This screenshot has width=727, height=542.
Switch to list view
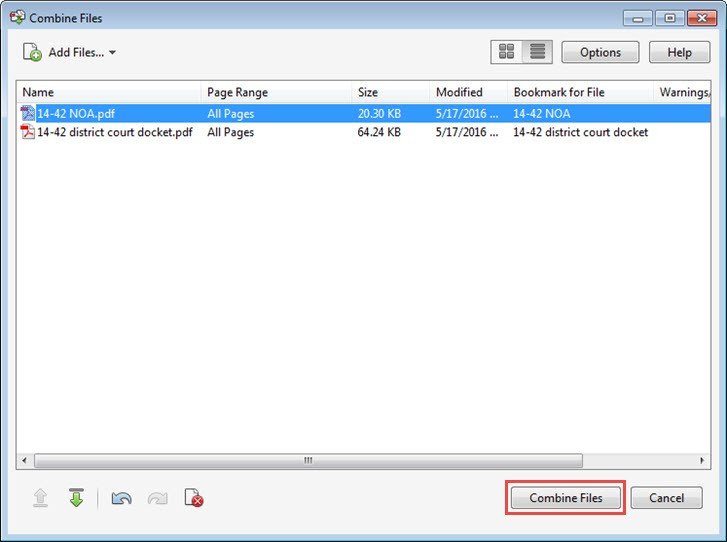(535, 52)
